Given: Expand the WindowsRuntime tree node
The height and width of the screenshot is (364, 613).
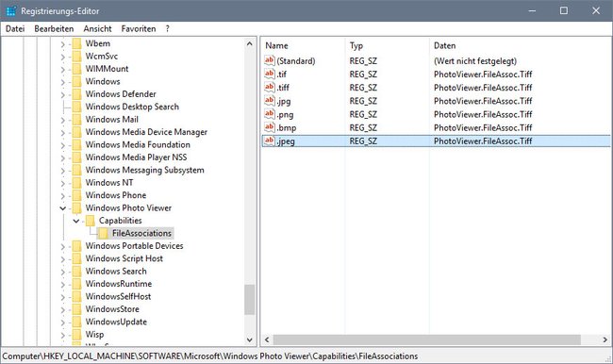Looking at the screenshot, I should tap(62, 284).
